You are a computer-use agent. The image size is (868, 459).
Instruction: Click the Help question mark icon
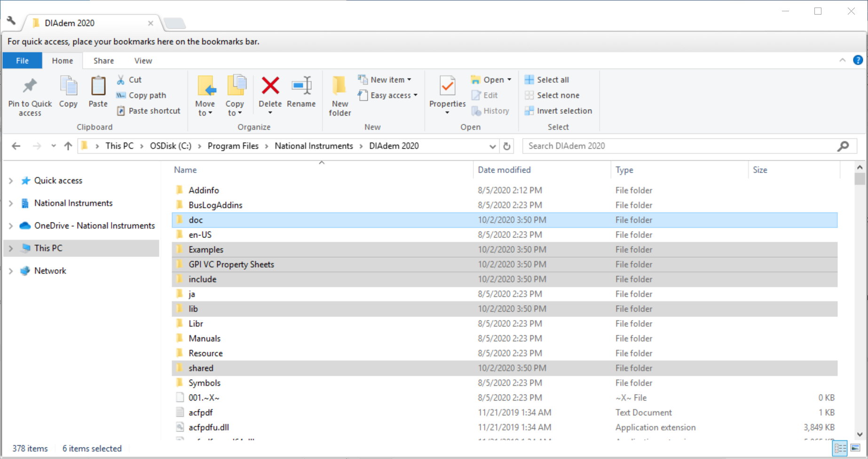(x=858, y=60)
